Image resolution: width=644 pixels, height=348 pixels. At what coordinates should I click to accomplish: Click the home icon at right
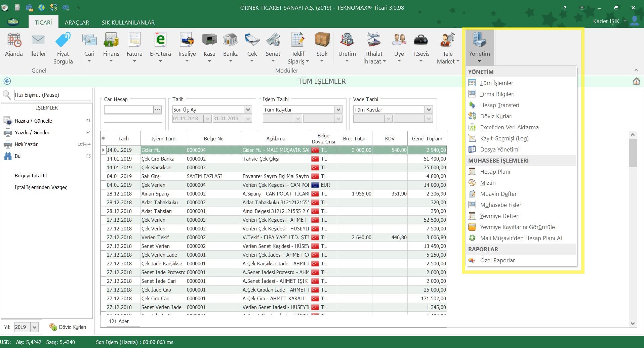point(636,81)
